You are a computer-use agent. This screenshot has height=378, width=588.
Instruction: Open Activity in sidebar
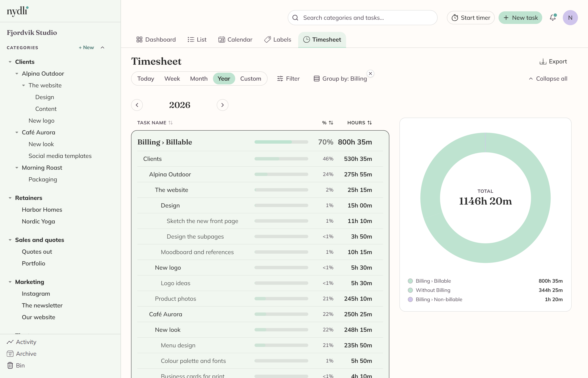pos(22,342)
